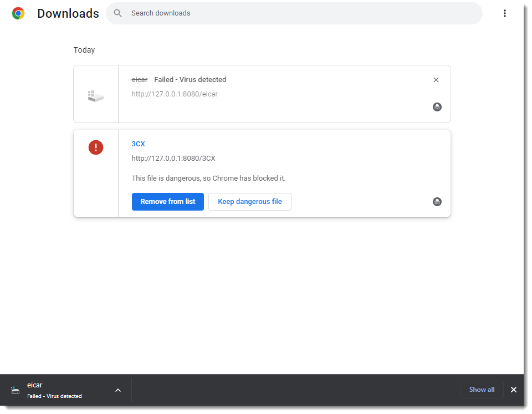Click incognito icon on 3CX download card

tap(437, 202)
